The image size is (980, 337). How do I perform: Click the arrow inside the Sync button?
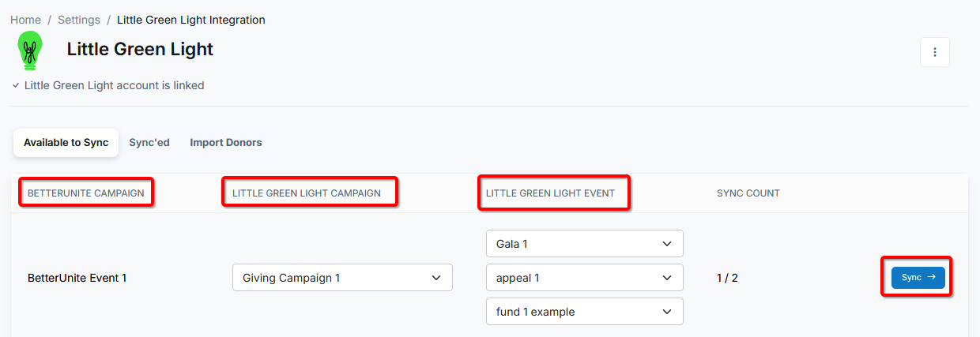tap(931, 278)
